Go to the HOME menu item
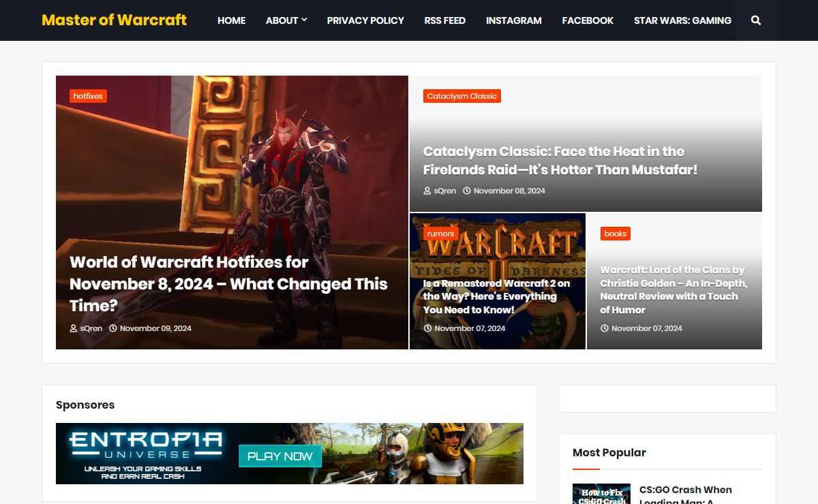Screen dimensions: 818x504 (232, 20)
